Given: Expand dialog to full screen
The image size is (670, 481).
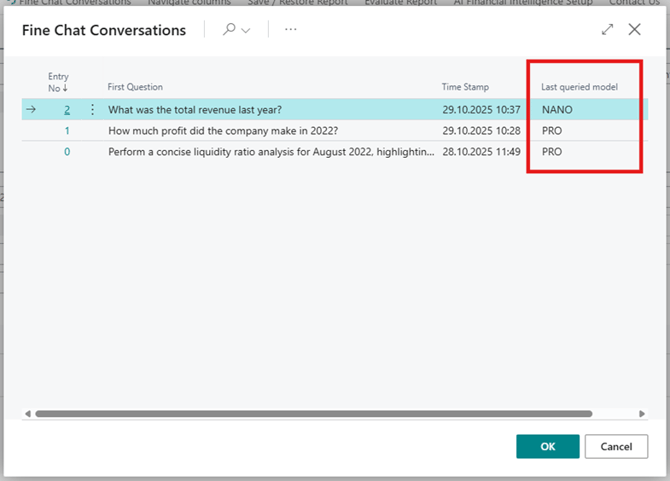Looking at the screenshot, I should 607,30.
